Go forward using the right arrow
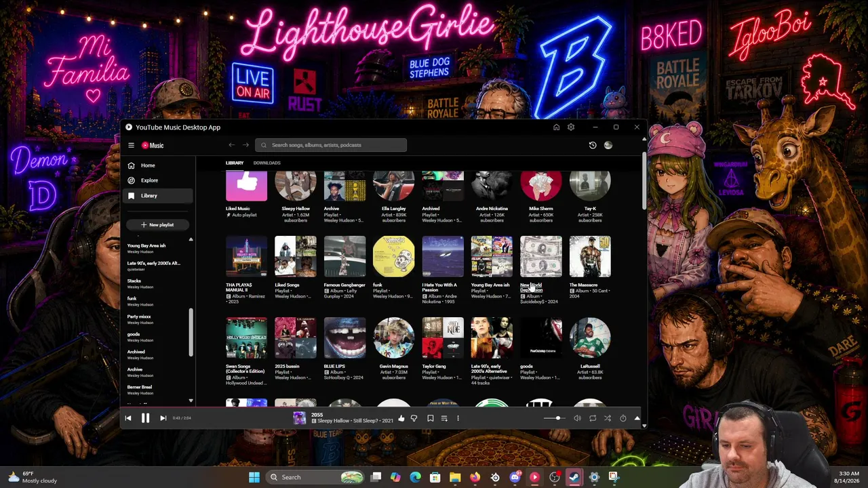 point(245,144)
